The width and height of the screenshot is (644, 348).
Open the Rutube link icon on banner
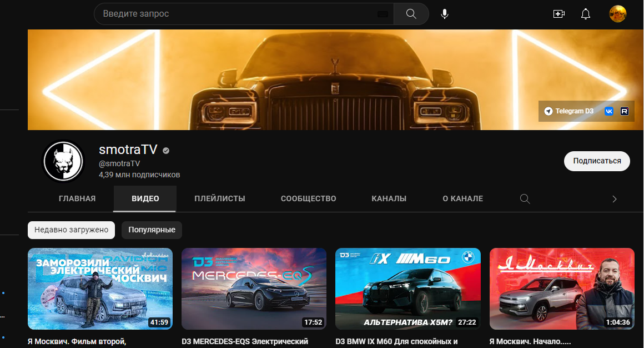tap(624, 111)
